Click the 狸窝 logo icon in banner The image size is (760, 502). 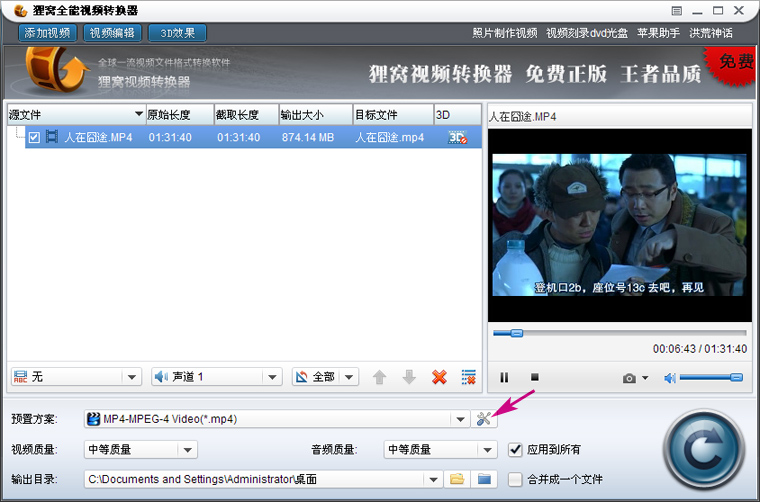[56, 70]
